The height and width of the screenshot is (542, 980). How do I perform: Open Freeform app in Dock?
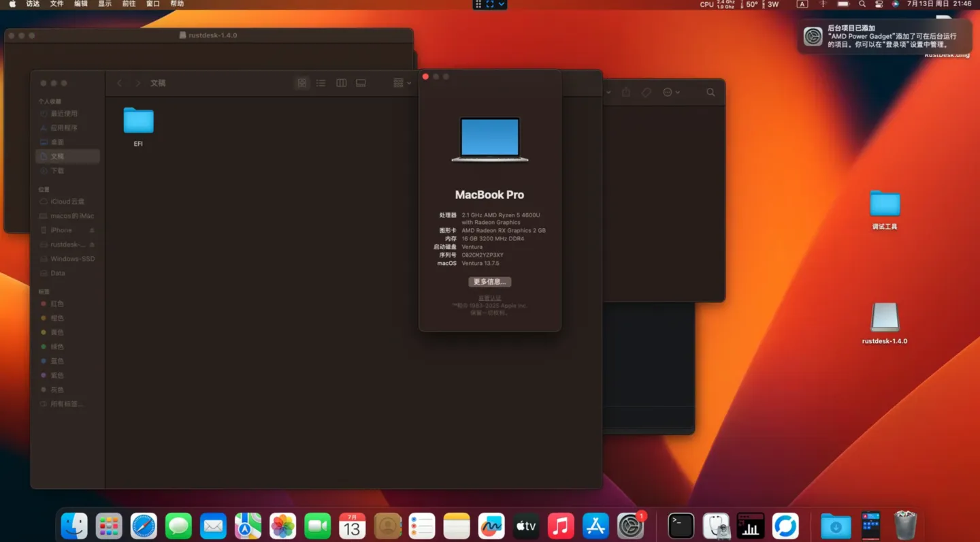491,526
